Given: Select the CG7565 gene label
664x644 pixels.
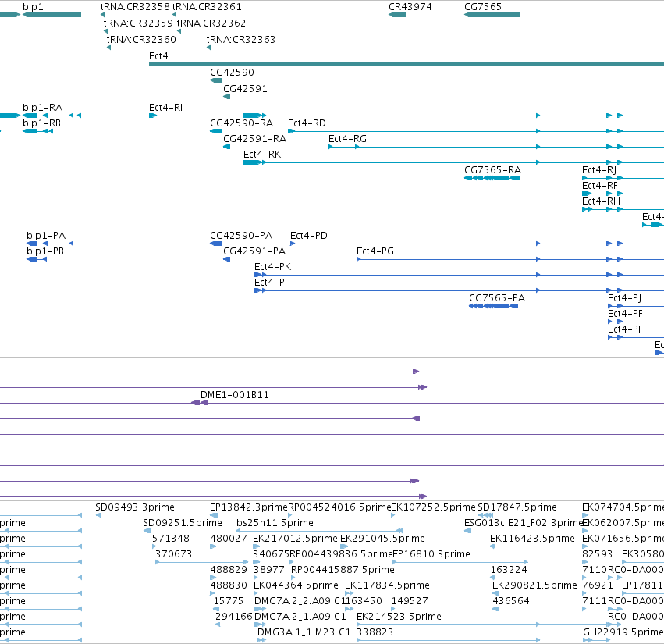Looking at the screenshot, I should (x=483, y=7).
